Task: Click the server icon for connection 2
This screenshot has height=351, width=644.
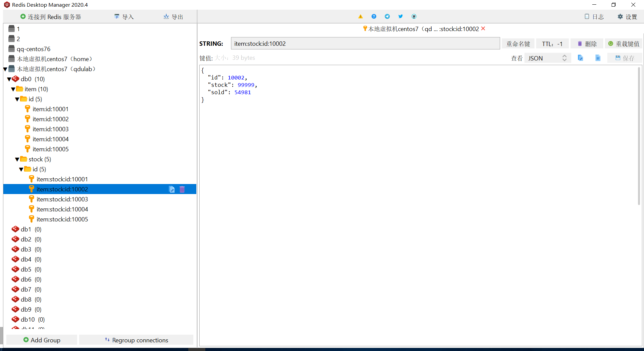Action: coord(12,39)
